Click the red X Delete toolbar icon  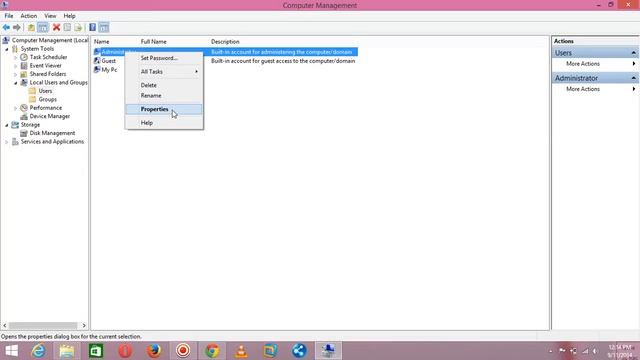[x=56, y=27]
